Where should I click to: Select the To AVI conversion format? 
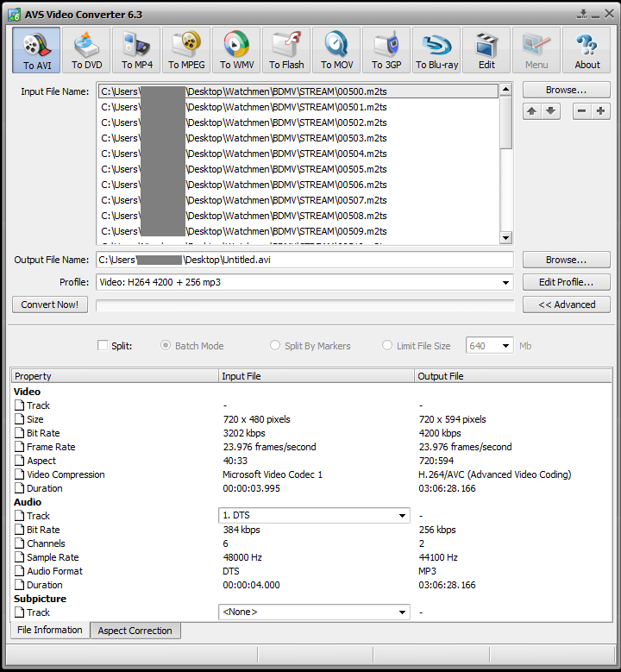[x=36, y=50]
